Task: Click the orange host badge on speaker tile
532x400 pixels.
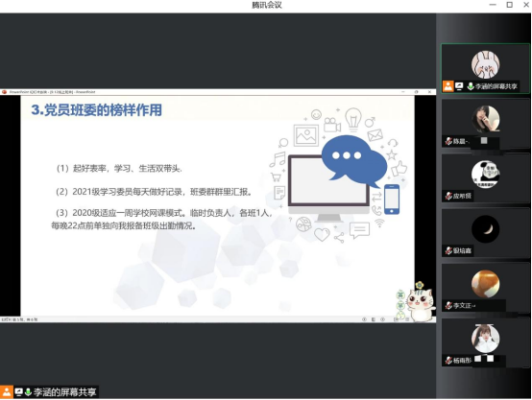Action: (x=447, y=86)
